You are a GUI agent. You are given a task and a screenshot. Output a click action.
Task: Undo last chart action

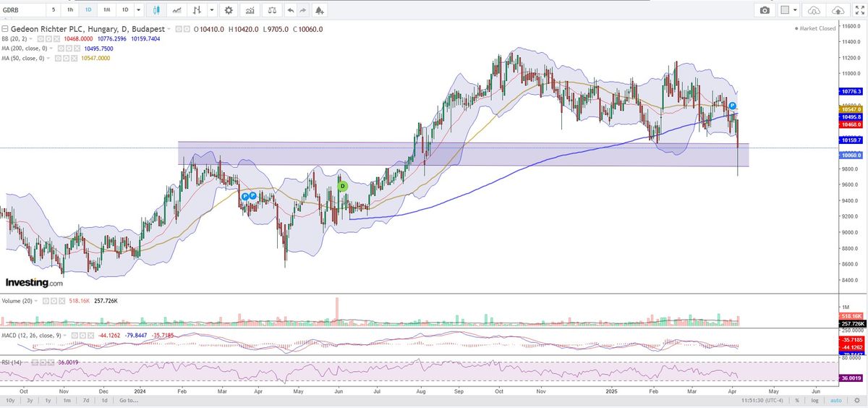coord(290,10)
